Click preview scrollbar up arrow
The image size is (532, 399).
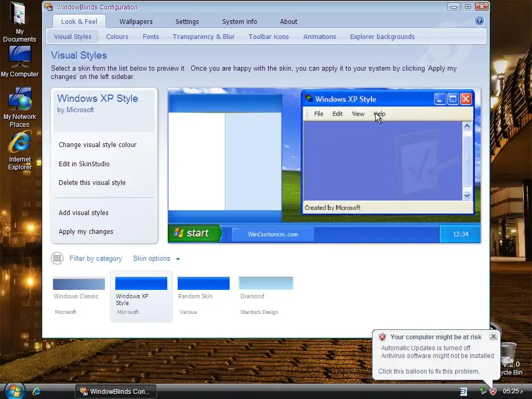click(x=467, y=126)
